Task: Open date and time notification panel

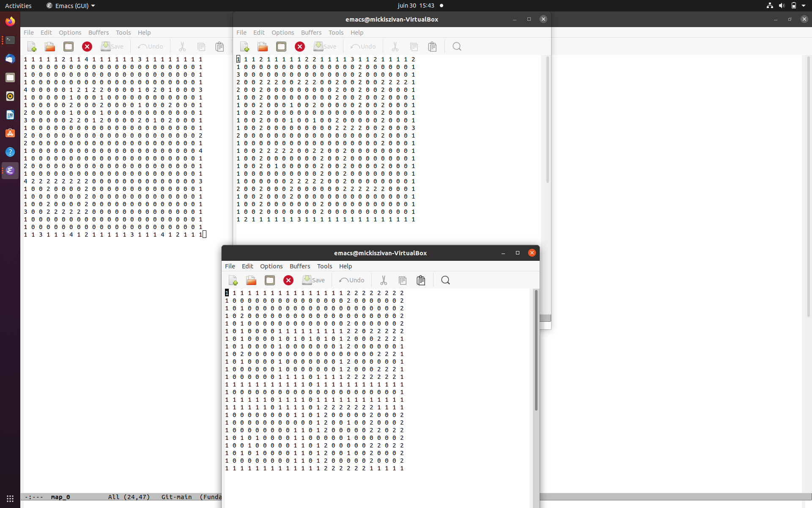Action: [416, 6]
